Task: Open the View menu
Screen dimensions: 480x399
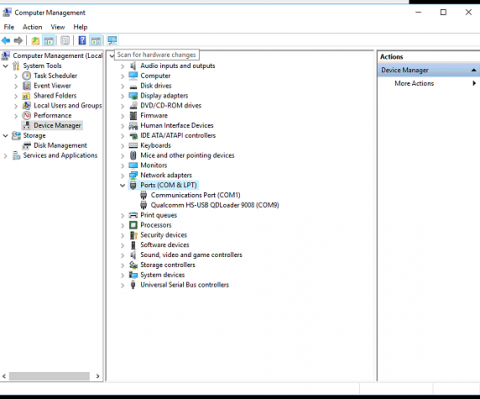Action: [x=58, y=27]
